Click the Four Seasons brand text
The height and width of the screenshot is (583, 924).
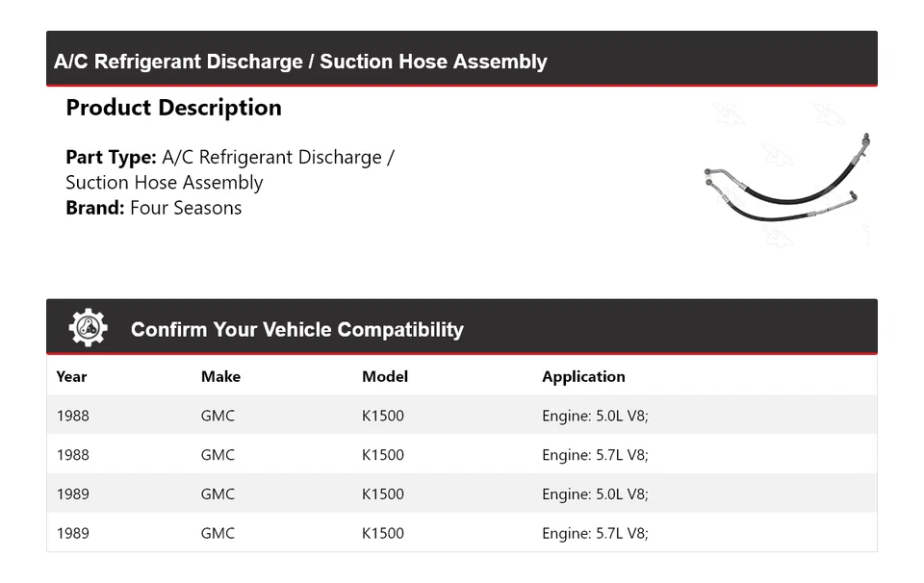[186, 208]
